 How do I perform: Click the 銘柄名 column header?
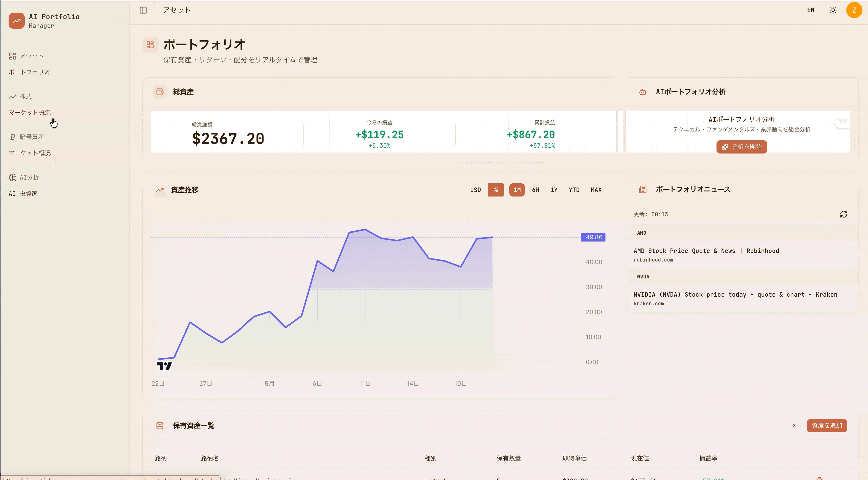click(x=210, y=458)
